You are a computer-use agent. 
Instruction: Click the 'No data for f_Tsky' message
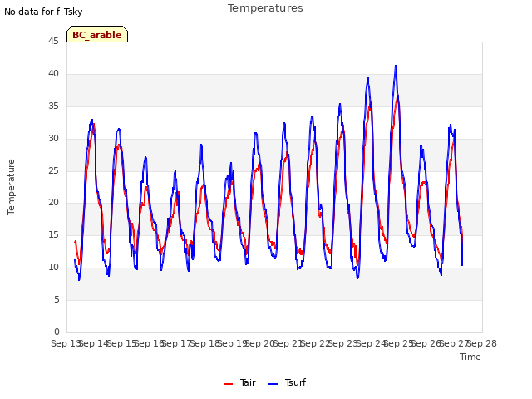tap(43, 12)
